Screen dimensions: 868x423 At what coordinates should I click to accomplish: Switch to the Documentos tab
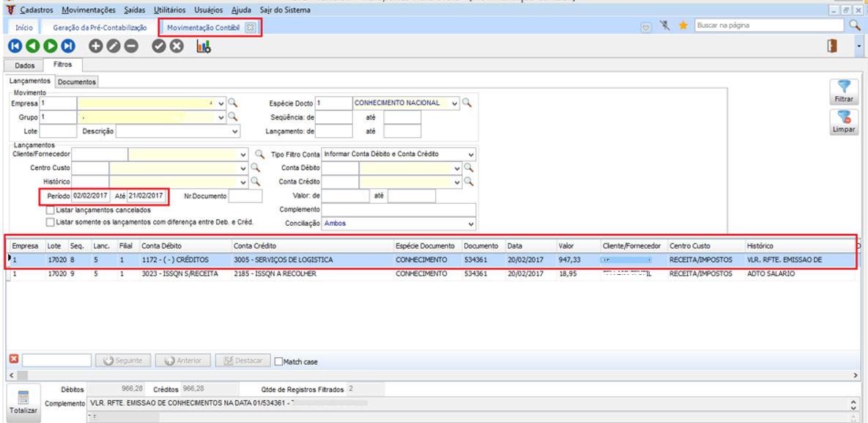pos(77,82)
